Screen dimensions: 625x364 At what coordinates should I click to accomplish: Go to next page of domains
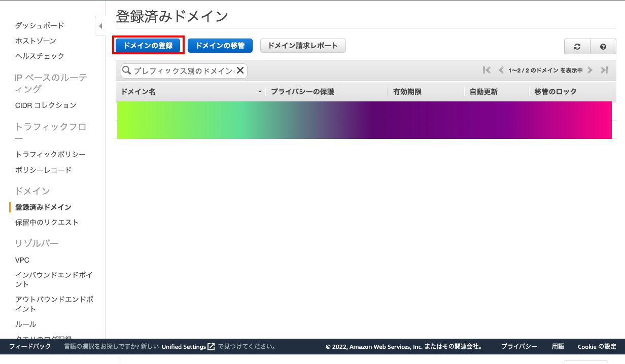click(590, 70)
